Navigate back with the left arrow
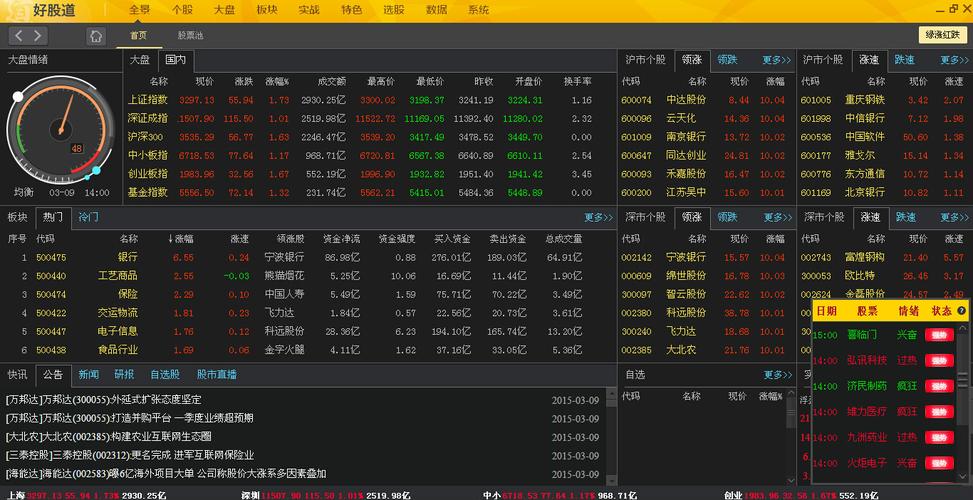973x500 pixels. click(19, 36)
